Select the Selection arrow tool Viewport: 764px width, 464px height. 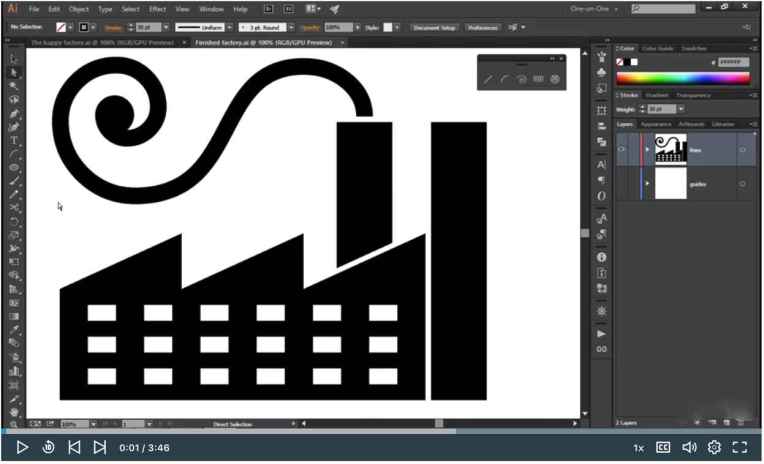(x=14, y=60)
